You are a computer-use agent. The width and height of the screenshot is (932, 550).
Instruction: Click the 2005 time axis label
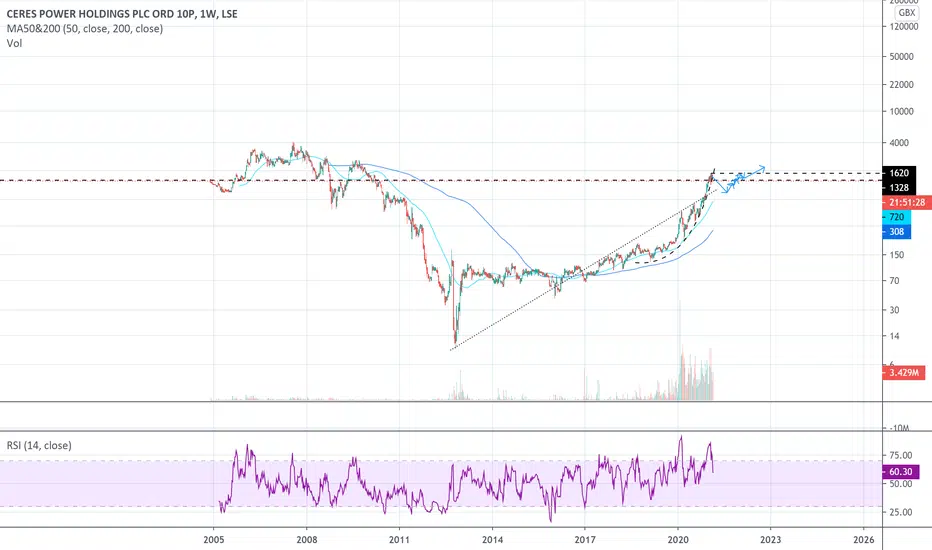(x=213, y=539)
